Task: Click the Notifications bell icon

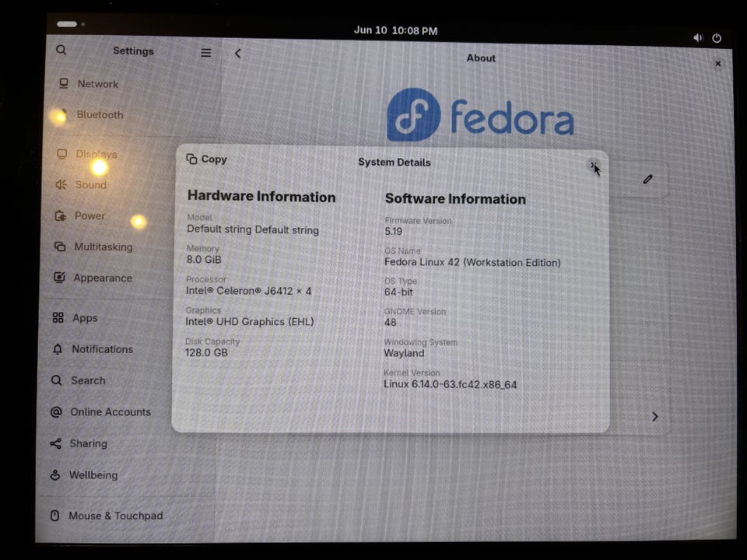Action: coord(58,349)
